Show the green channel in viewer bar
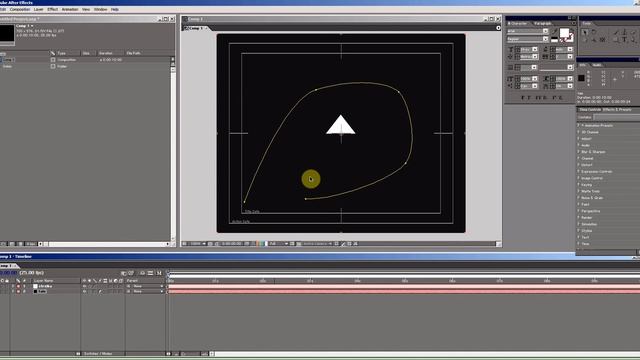The height and width of the screenshot is (360, 640). click(x=261, y=244)
